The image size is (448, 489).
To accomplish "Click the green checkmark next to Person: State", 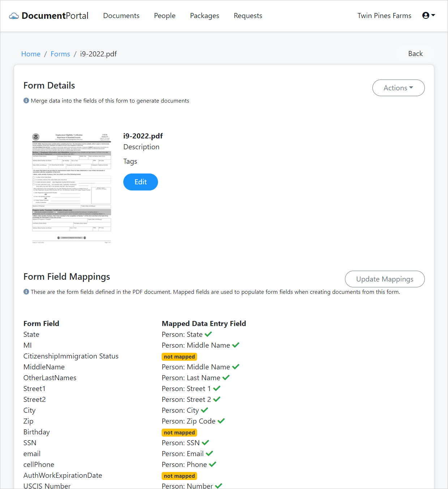I will point(209,334).
